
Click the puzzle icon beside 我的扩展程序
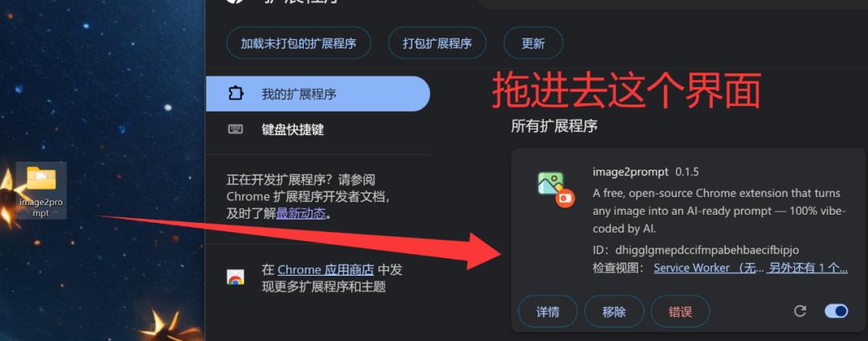(235, 93)
